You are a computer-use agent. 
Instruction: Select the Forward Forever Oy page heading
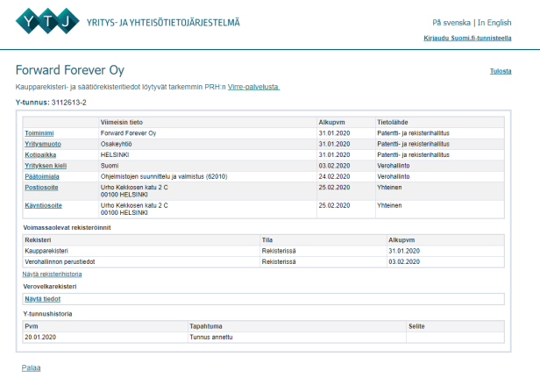point(70,70)
